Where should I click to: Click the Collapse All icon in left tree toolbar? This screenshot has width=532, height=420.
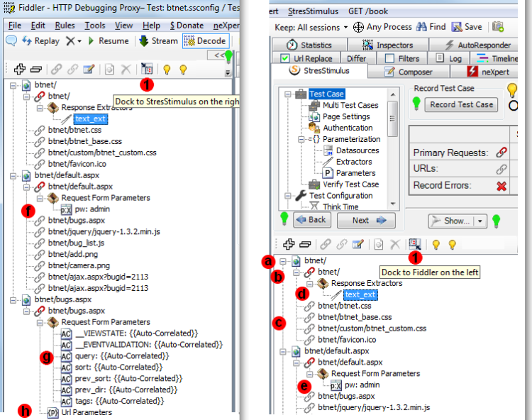(36, 70)
